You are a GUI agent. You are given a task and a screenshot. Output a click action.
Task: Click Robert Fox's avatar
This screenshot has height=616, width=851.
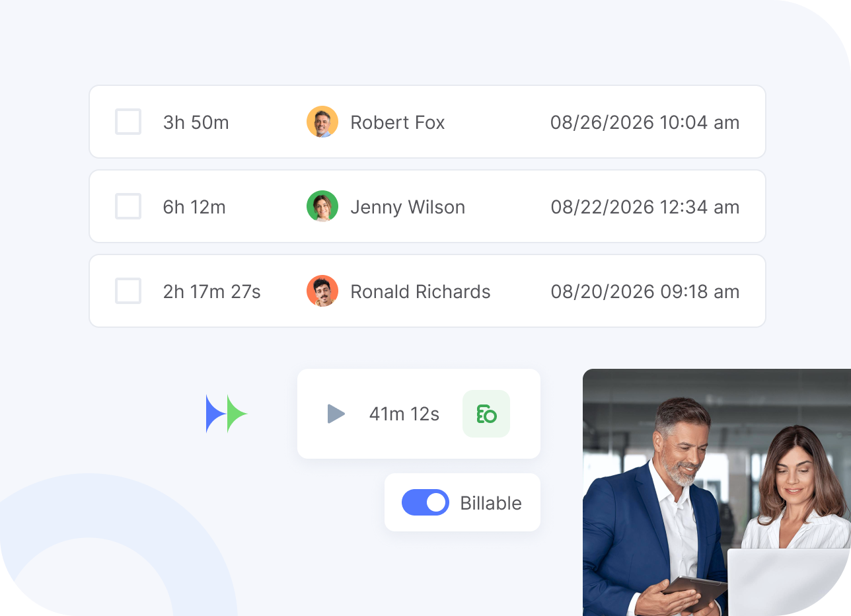322,122
